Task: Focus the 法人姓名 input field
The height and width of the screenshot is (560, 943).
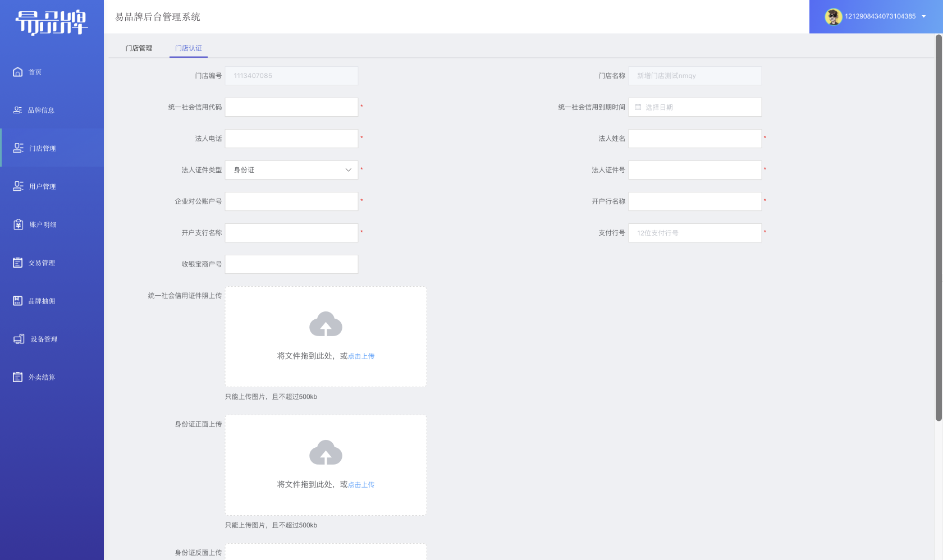Action: coord(695,139)
